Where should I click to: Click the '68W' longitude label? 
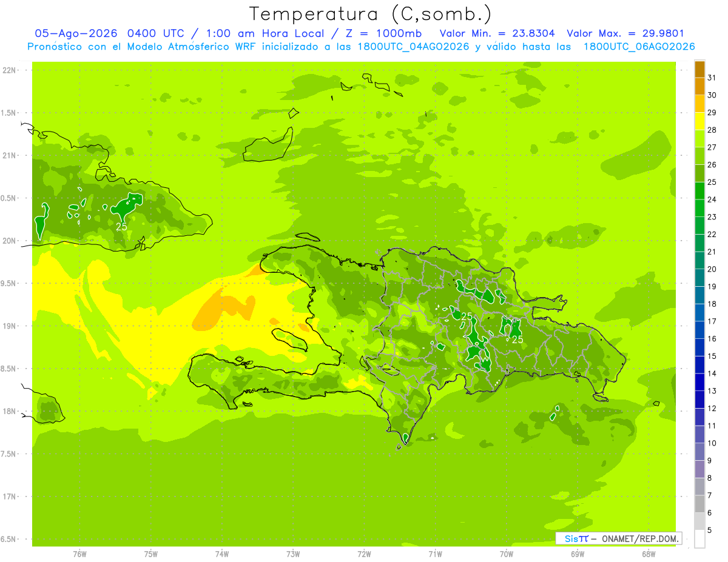click(649, 554)
